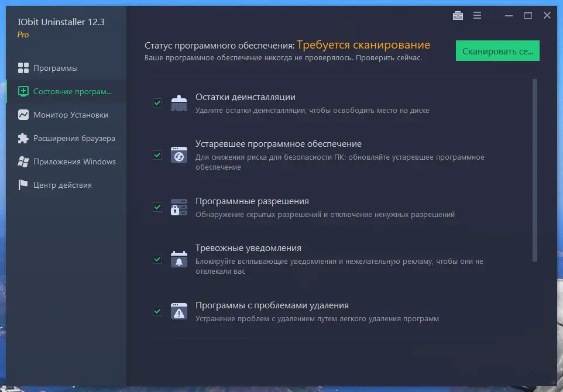
Task: Open Монитор Установки via its chart icon
Action: pyautogui.click(x=23, y=115)
